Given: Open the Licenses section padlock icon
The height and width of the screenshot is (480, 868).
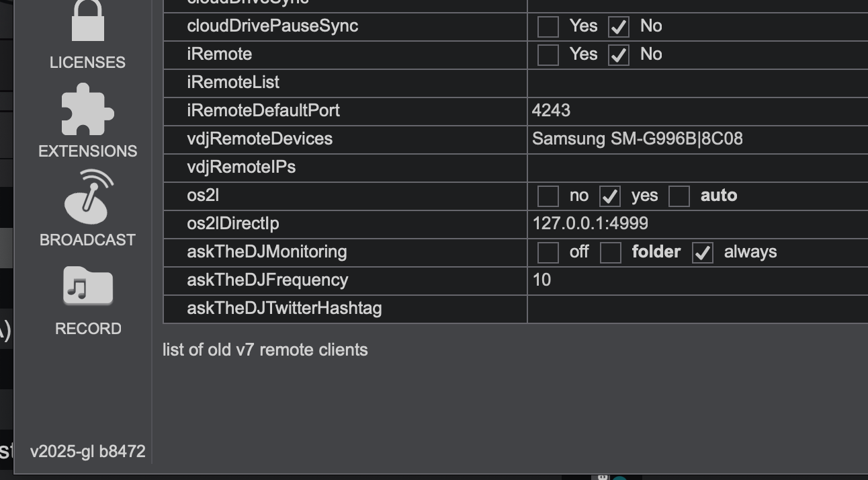Looking at the screenshot, I should click(87, 20).
